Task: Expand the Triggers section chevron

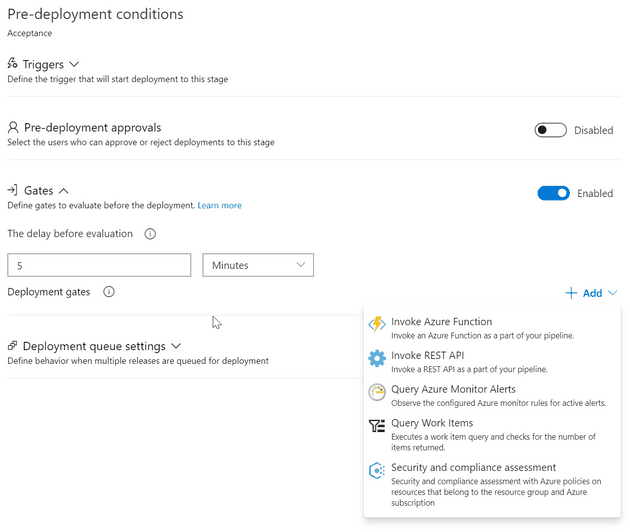Action: [x=74, y=64]
